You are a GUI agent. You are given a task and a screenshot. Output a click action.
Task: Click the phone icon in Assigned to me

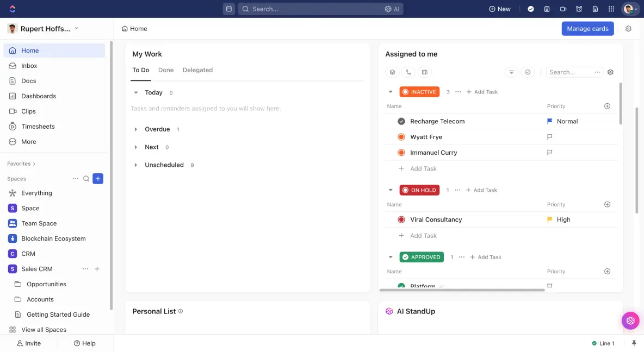[x=408, y=72]
